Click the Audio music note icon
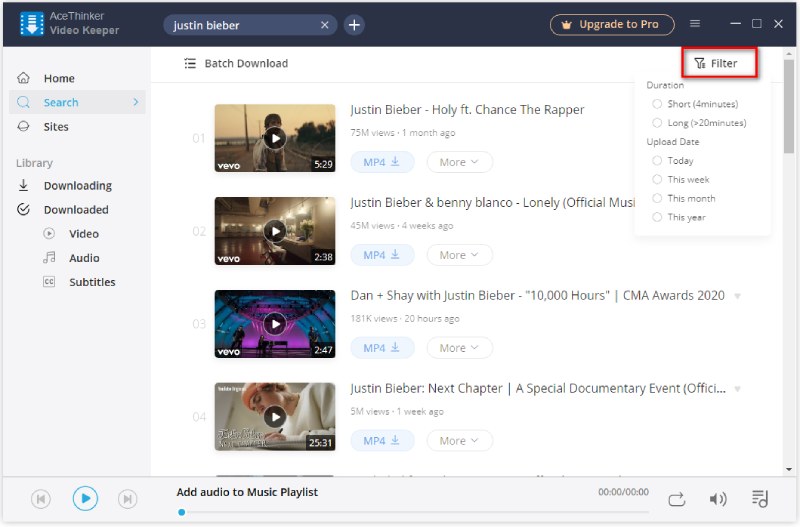Image resolution: width=800 pixels, height=527 pixels. [x=49, y=257]
